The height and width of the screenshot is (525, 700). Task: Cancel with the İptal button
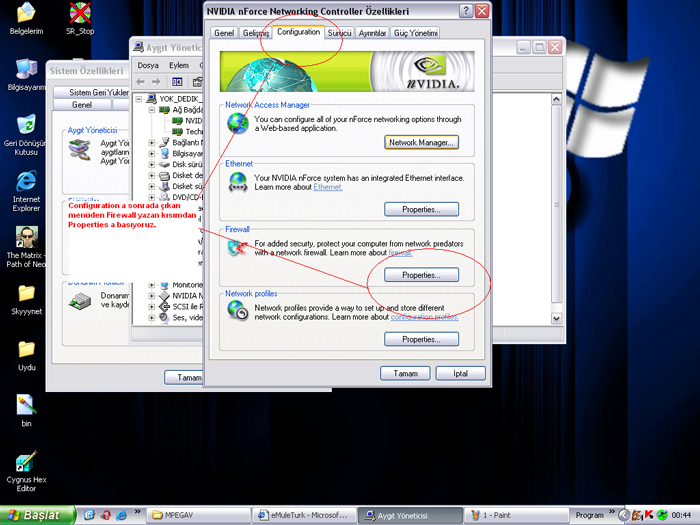460,373
